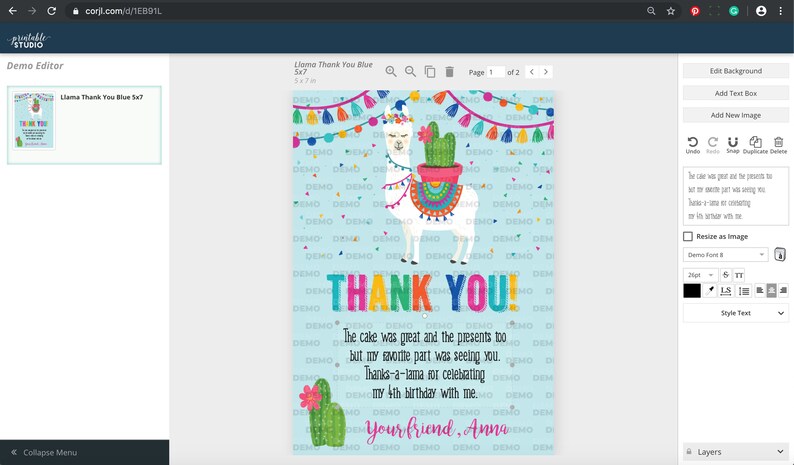Align text right
The image size is (794, 465).
[x=783, y=290]
